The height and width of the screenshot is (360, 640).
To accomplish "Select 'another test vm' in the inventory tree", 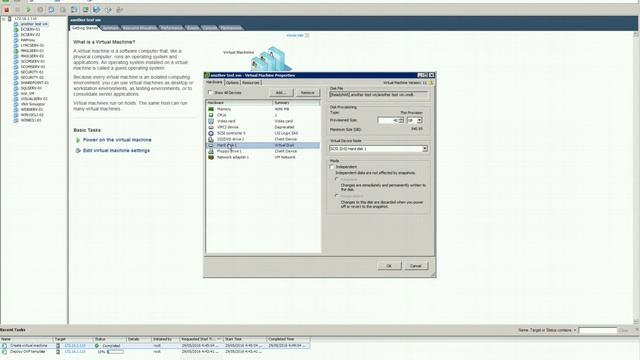I will [34, 24].
